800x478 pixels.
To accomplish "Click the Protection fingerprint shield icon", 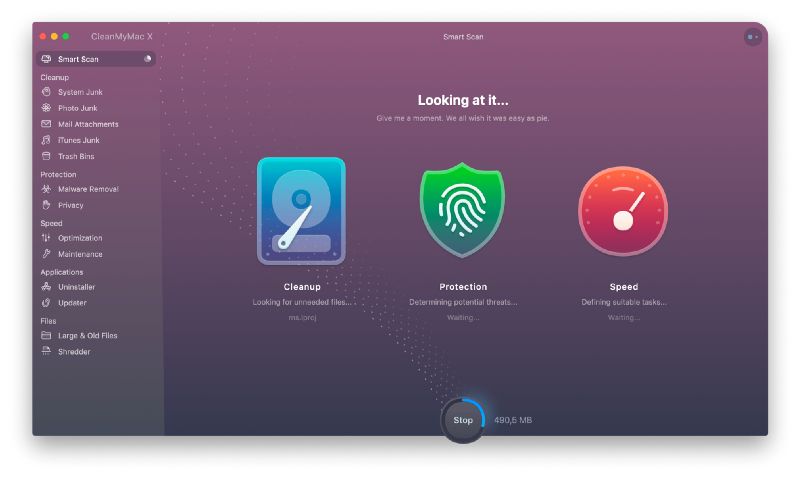I will pos(462,210).
